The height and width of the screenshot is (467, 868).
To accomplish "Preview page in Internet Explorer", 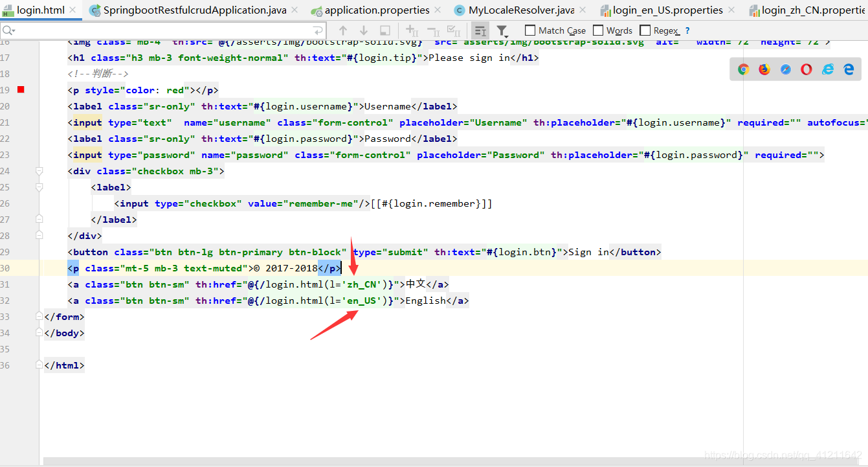I will (828, 69).
